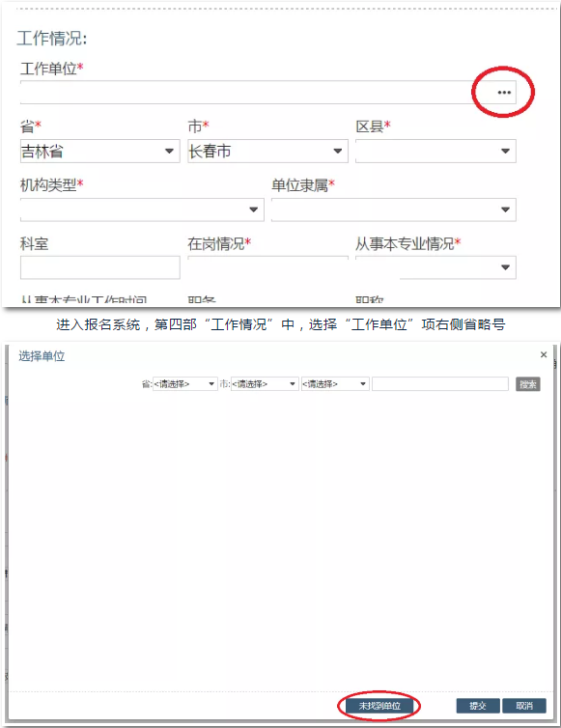Expand the 单位隶属 dropdown
This screenshot has height=728, width=561.
[394, 210]
